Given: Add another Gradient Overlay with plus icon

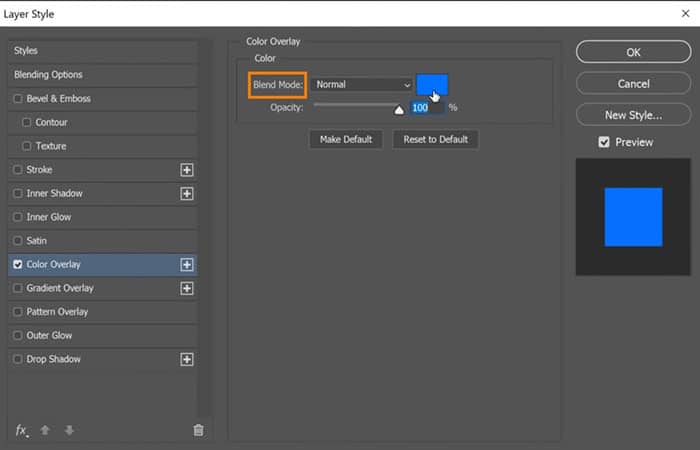Looking at the screenshot, I should (187, 288).
